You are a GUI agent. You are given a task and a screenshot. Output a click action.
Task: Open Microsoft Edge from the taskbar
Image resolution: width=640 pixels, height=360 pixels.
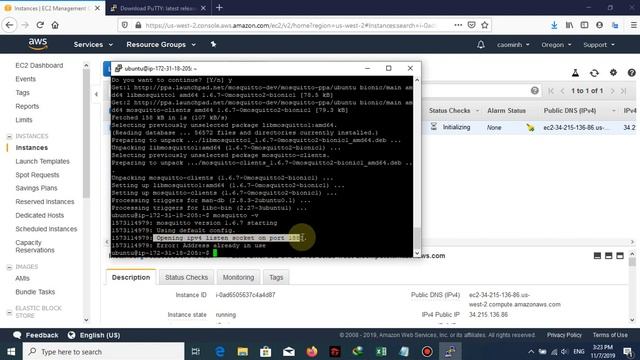220,351
